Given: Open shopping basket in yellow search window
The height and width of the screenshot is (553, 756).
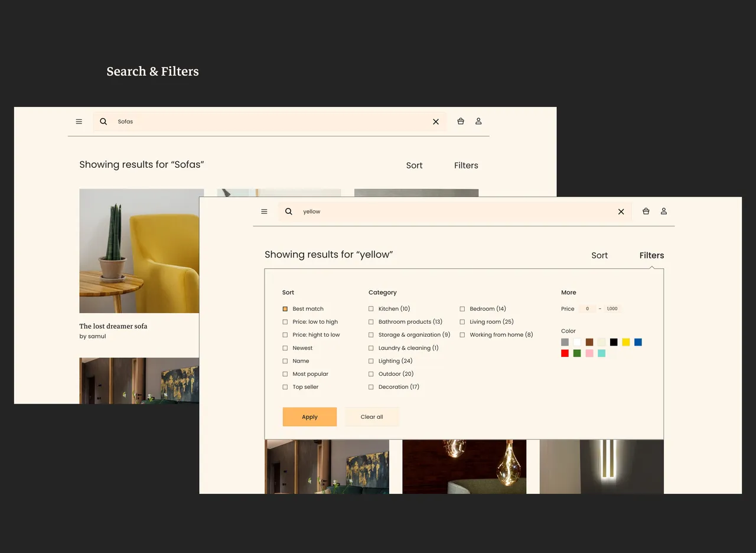Looking at the screenshot, I should 646,211.
